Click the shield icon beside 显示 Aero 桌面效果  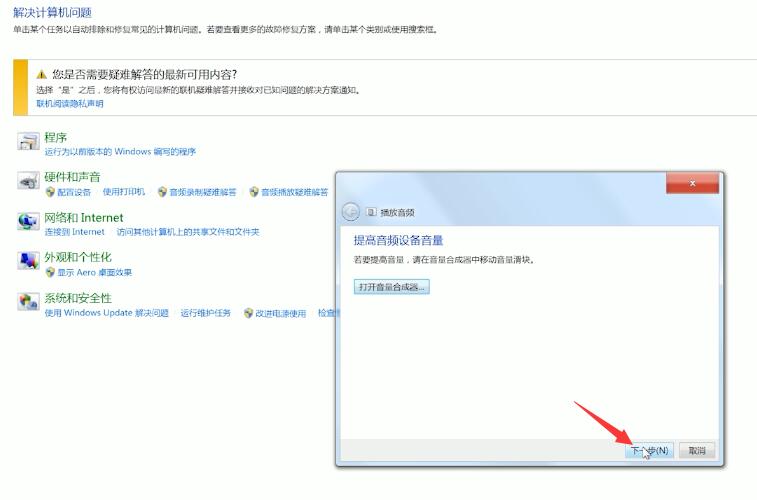tap(50, 272)
